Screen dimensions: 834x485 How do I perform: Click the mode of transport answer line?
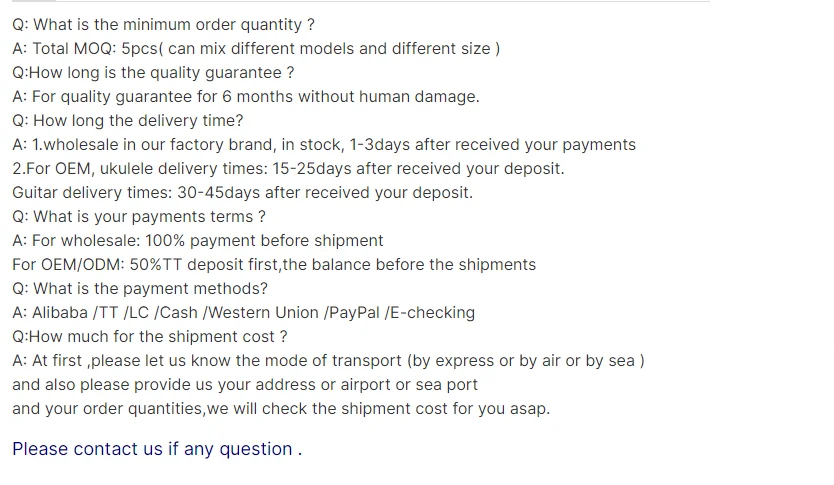[328, 361]
